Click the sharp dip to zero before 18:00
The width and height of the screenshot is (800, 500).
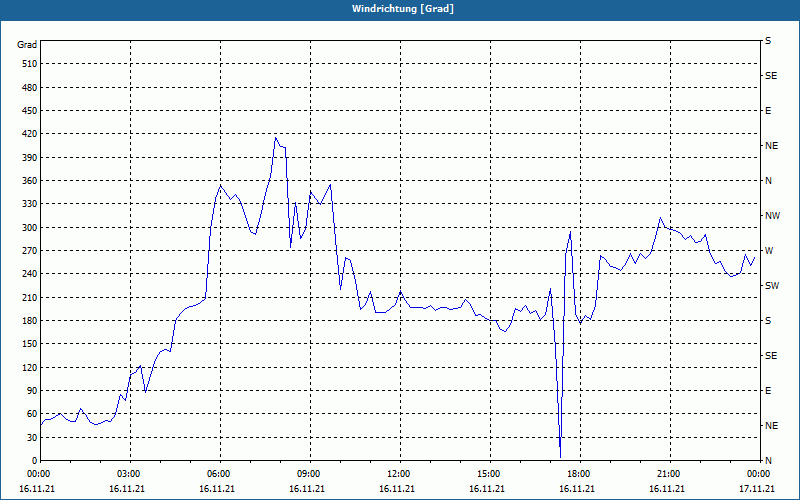pyautogui.click(x=560, y=457)
